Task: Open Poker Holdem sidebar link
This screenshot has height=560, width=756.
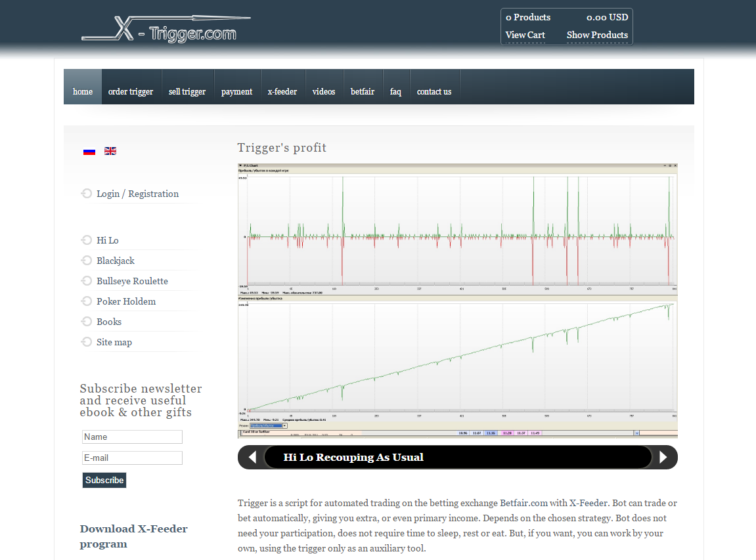Action: click(x=126, y=301)
